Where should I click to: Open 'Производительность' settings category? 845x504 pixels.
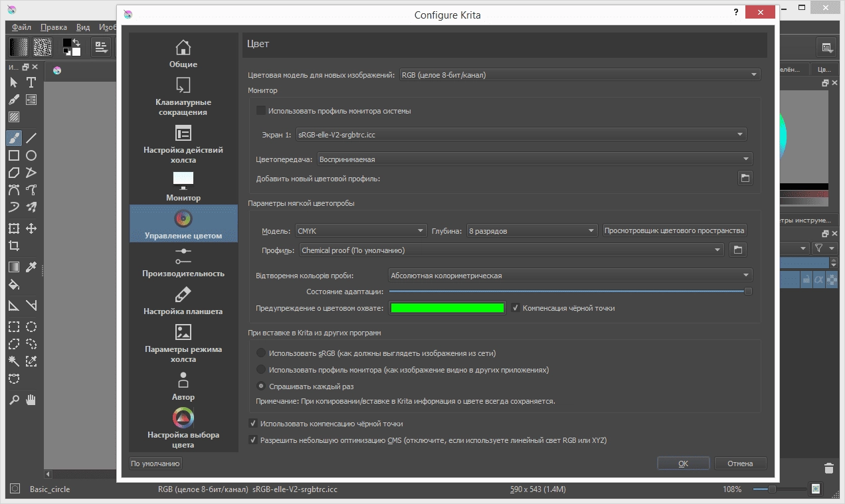point(183,262)
